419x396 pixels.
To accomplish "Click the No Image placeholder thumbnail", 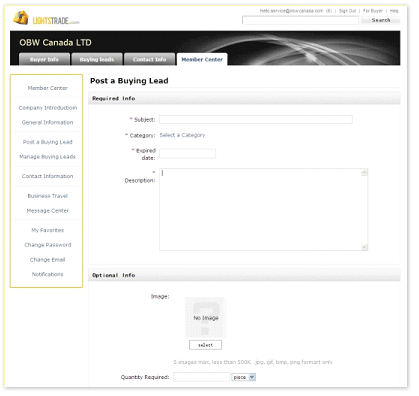I will click(206, 317).
